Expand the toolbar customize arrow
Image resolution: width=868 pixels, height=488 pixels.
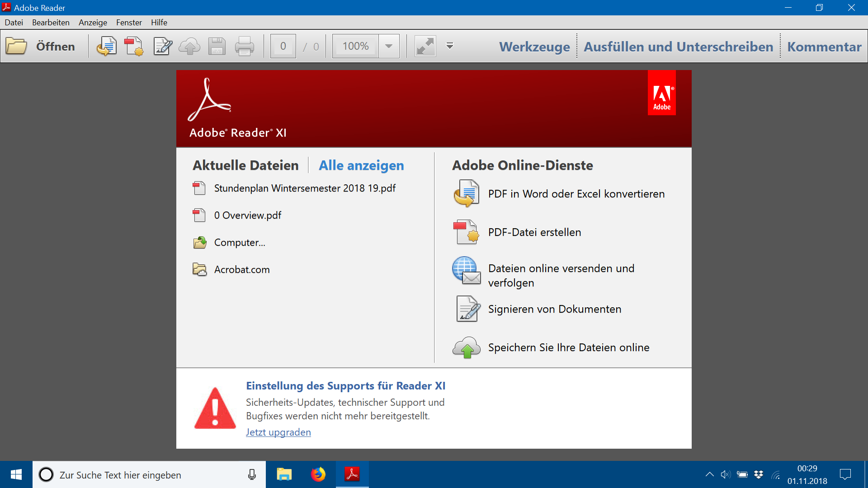point(450,46)
